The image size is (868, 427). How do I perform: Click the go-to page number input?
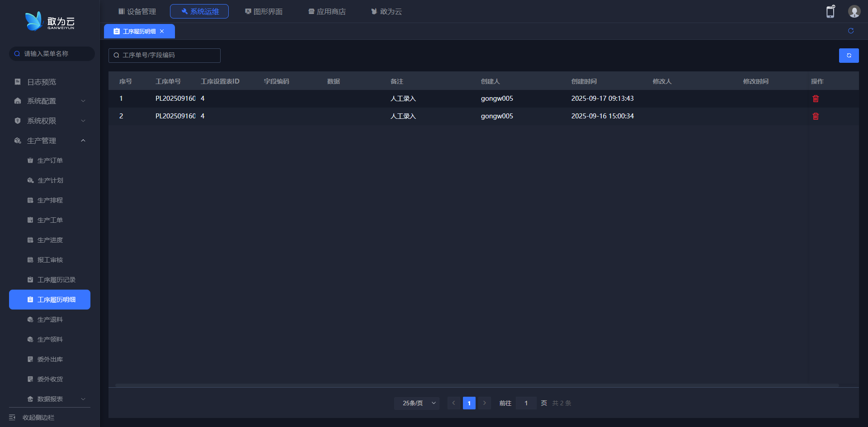pyautogui.click(x=526, y=403)
